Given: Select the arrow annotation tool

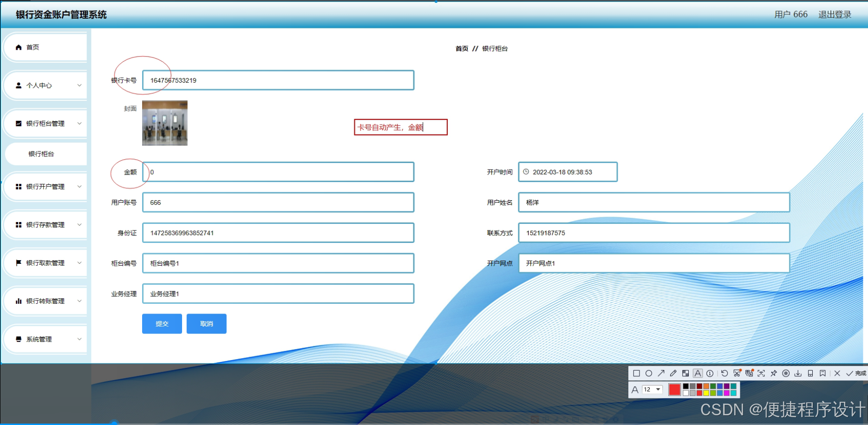Looking at the screenshot, I should (x=661, y=373).
